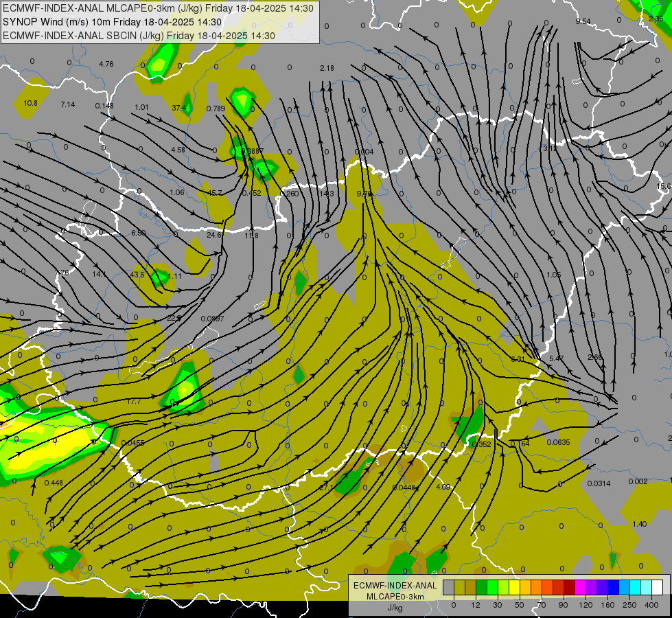Click the map value '2.66'
Screen dimensions: 672x618
coord(595,357)
